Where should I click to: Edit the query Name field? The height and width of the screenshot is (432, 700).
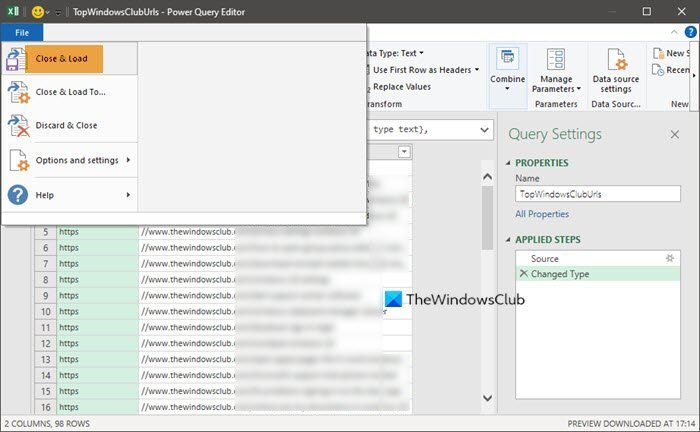[x=598, y=194]
